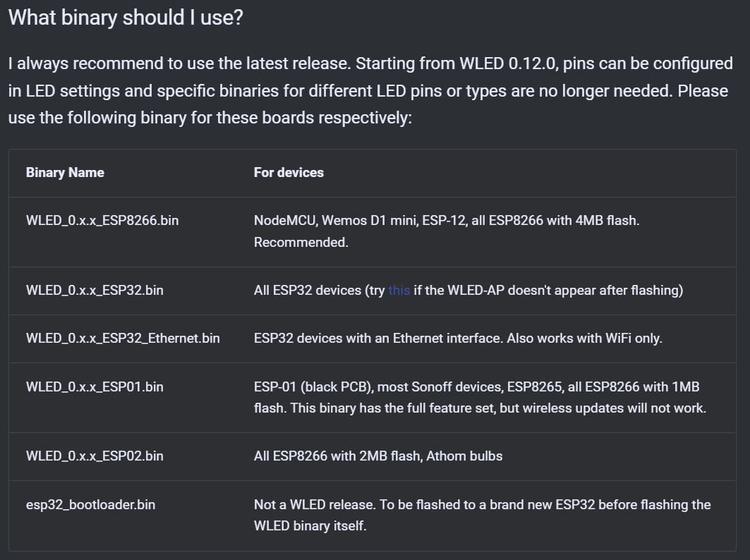This screenshot has width=750, height=560.
Task: Click the intro paragraph mentioning WLED 0.12.0
Action: 370,90
